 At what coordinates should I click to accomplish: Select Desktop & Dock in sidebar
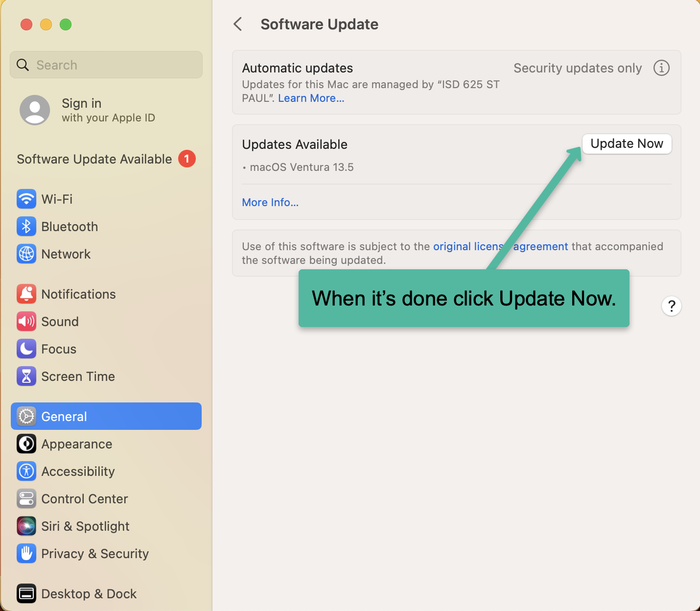pos(106,593)
